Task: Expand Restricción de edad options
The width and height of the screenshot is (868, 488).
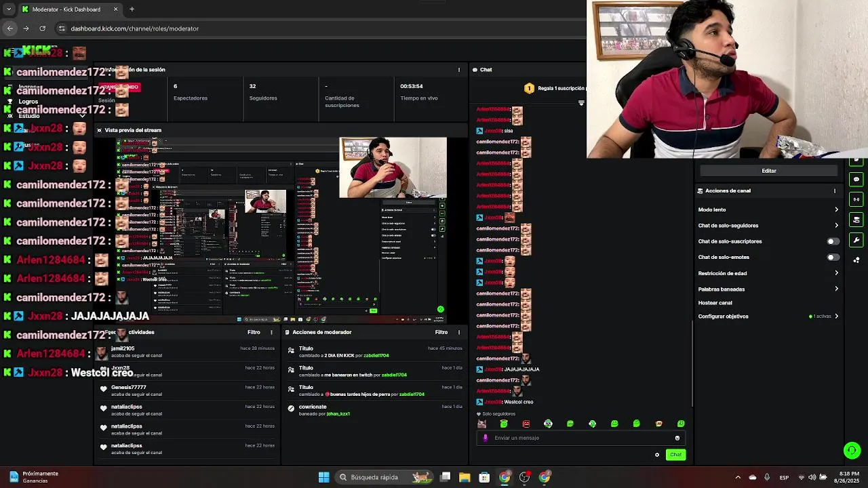Action: [768, 273]
